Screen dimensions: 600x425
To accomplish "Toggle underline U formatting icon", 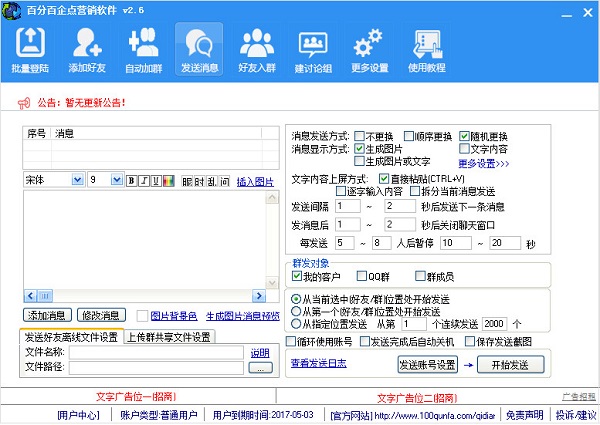I will tap(156, 181).
